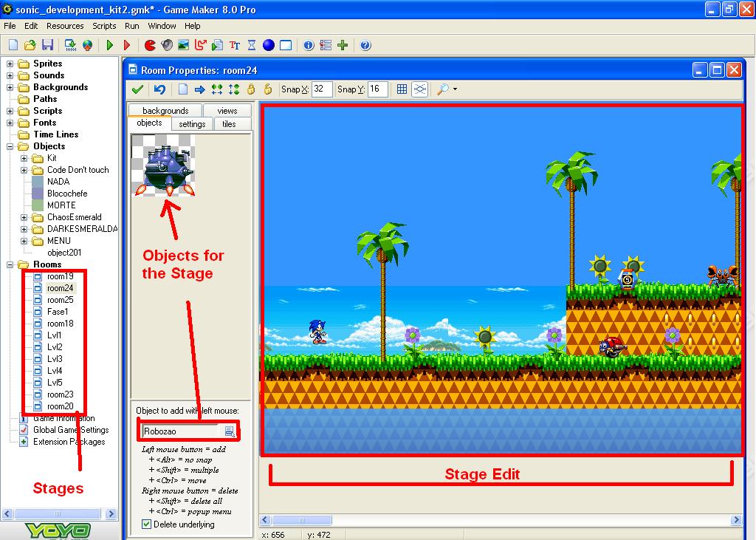Open object selection popup menu button
756x540 pixels.
pyautogui.click(x=230, y=431)
